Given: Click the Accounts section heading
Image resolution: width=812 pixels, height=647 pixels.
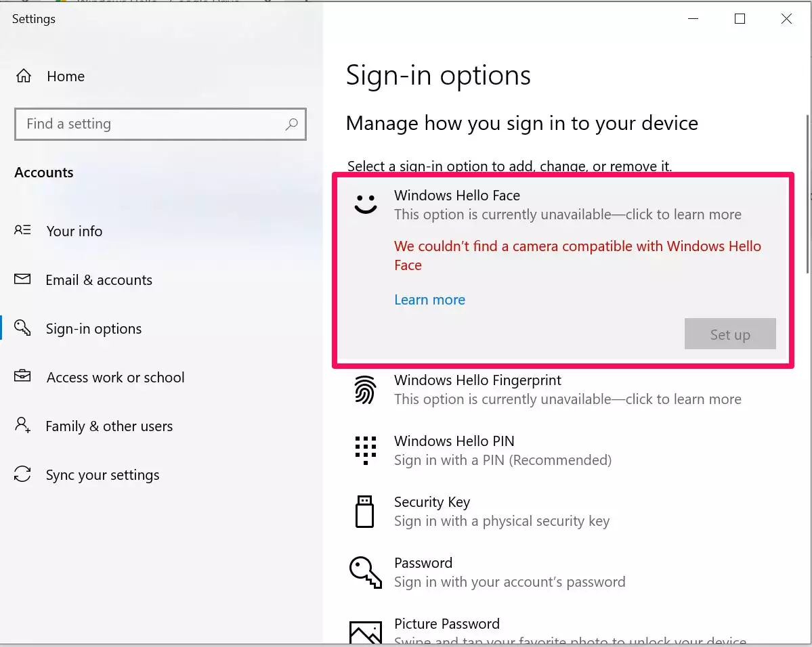Looking at the screenshot, I should (44, 173).
